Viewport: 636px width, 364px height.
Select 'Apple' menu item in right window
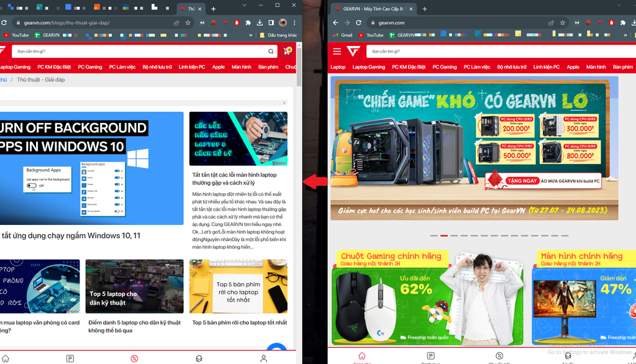[x=573, y=67]
